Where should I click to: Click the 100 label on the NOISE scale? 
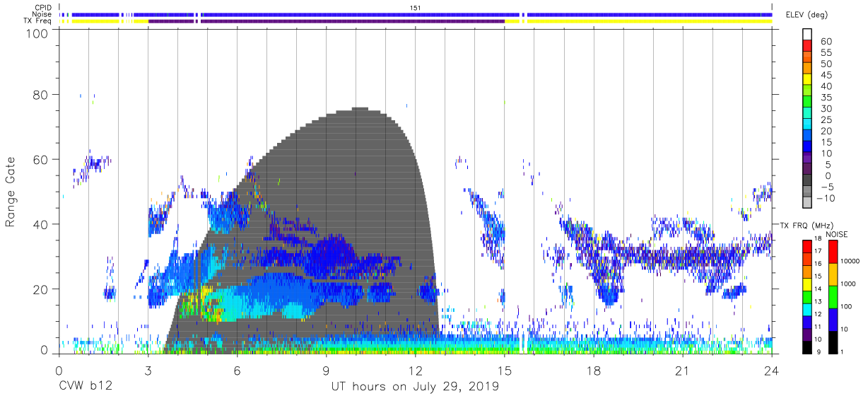tap(848, 306)
